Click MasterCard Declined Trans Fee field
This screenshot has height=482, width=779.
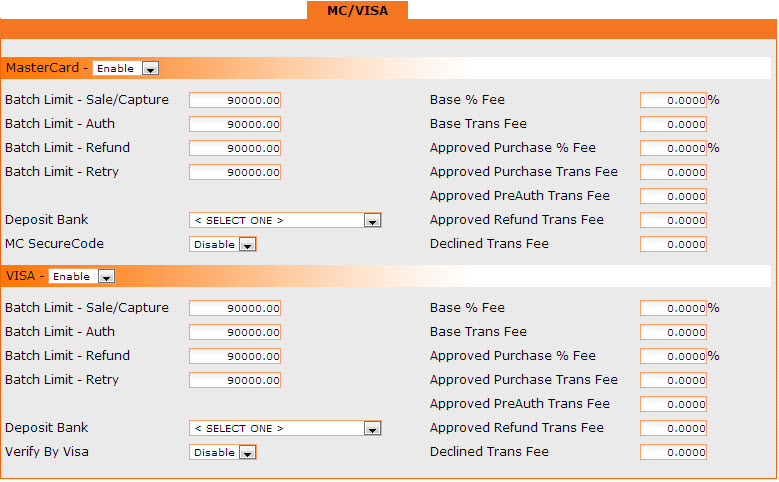coord(673,244)
